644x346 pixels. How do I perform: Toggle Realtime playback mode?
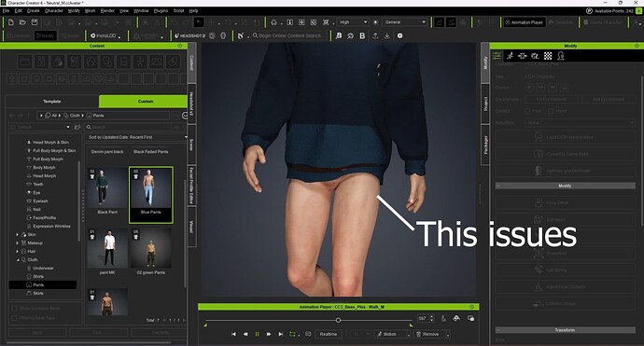click(329, 334)
